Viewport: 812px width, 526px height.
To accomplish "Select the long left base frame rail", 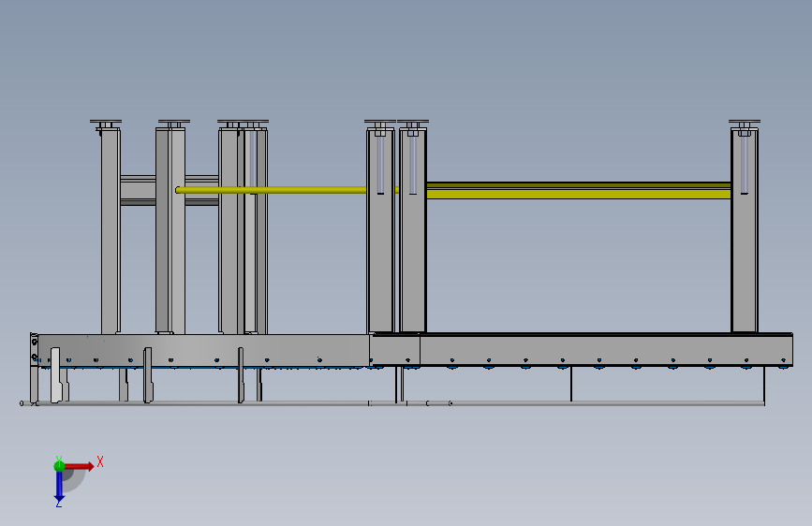I will point(203,350).
